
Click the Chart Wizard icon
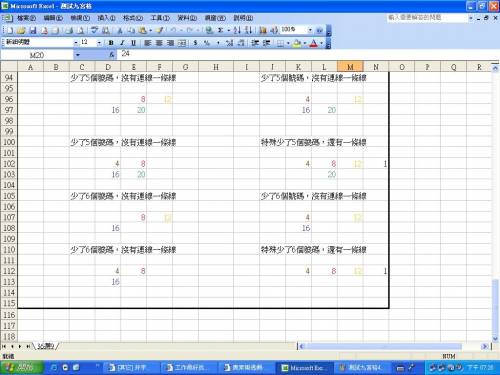coord(263,30)
